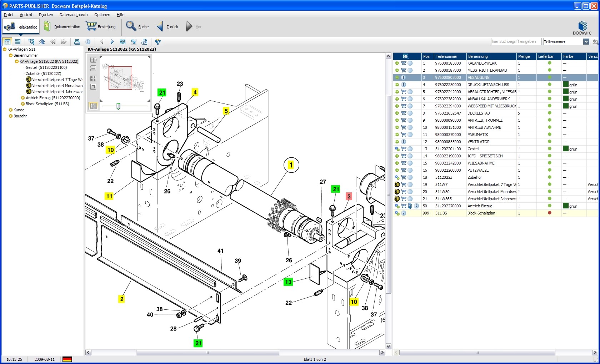This screenshot has width=600, height=364.
Task: Click the filter funnel icon in toolbar
Action: pos(157,42)
